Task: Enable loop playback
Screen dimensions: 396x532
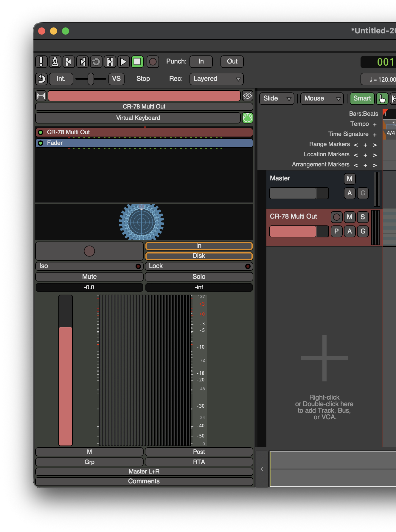Action: pos(96,62)
